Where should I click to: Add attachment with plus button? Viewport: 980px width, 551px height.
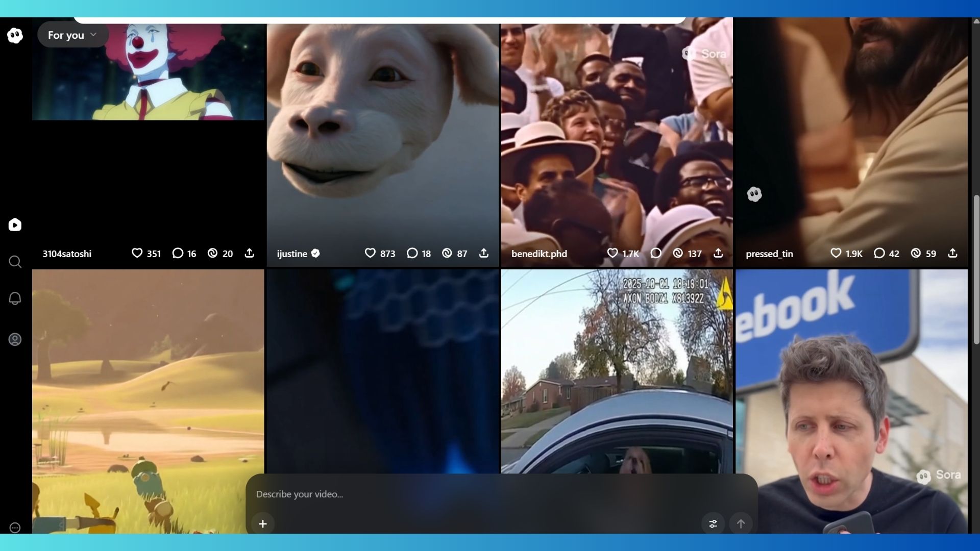pyautogui.click(x=263, y=523)
